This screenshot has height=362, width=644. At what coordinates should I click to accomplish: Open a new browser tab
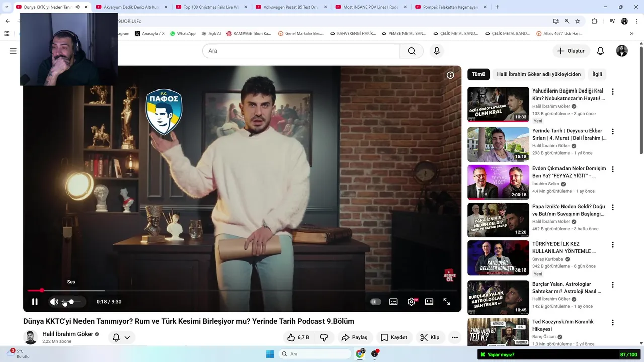497,7
